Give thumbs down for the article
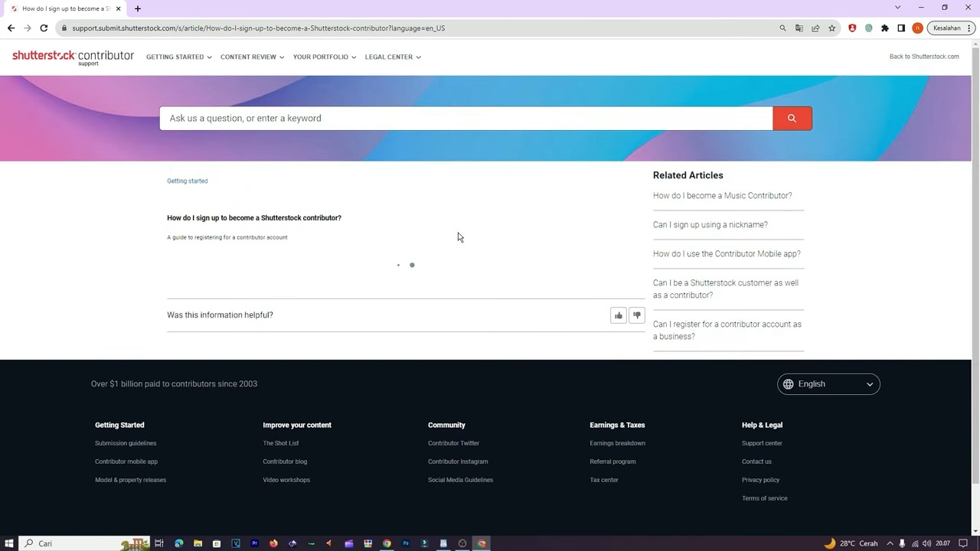The image size is (980, 551). tap(637, 315)
